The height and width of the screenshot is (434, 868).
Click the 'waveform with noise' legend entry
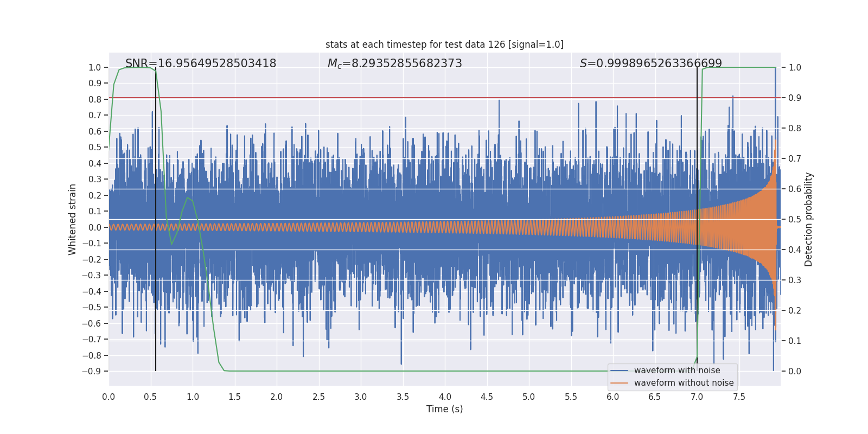[677, 371]
